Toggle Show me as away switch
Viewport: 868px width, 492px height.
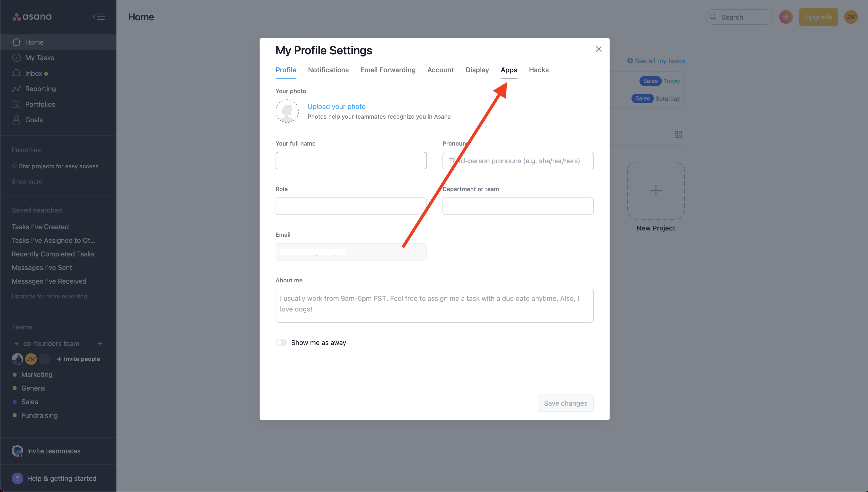(281, 343)
